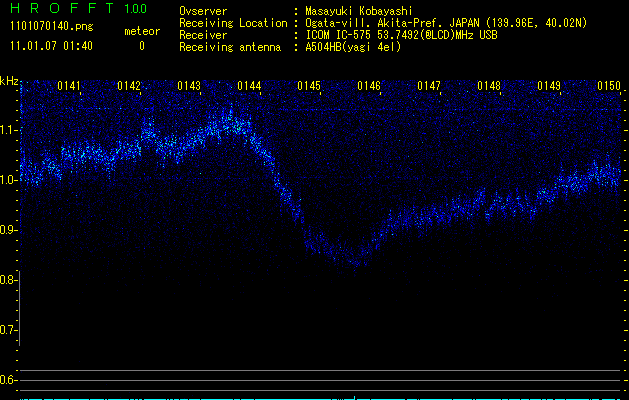Select the 0148 time marker
629x400 pixels.
tap(489, 86)
